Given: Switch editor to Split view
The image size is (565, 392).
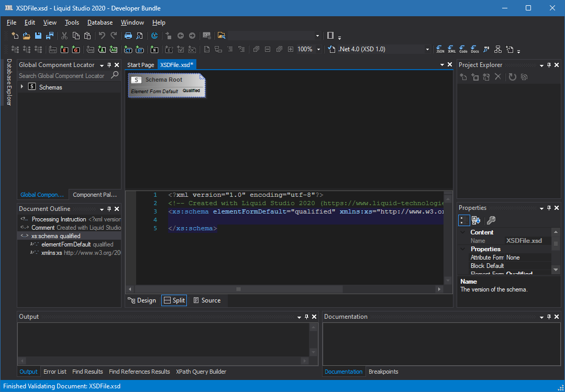Looking at the screenshot, I should pos(174,300).
